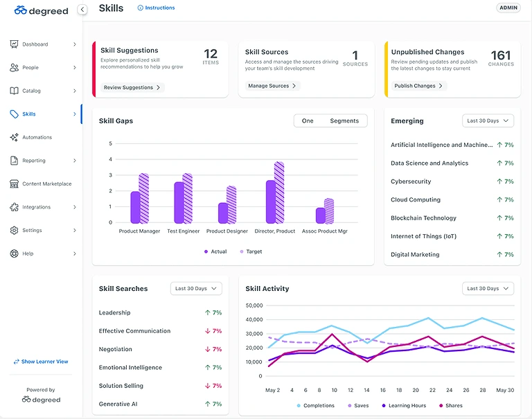Click the info icon beside Instructions
Screen dimensions: 532x419
(140, 8)
